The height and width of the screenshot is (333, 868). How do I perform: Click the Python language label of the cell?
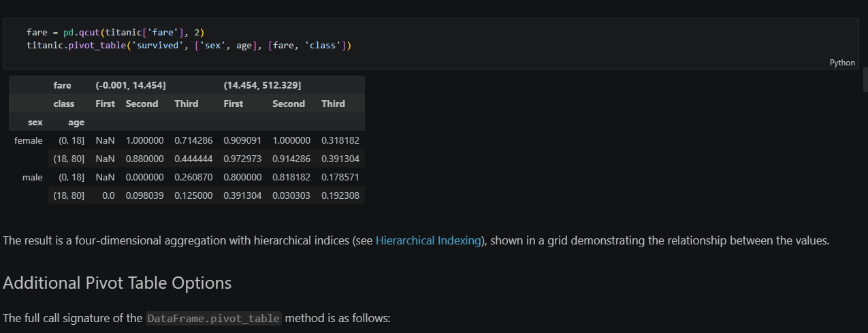coord(842,63)
